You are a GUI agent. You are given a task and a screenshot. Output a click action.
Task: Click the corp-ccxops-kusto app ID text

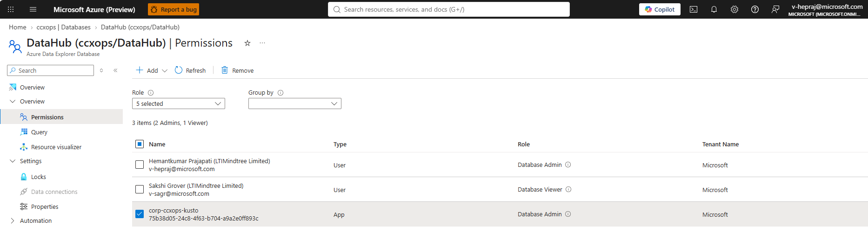pyautogui.click(x=204, y=219)
